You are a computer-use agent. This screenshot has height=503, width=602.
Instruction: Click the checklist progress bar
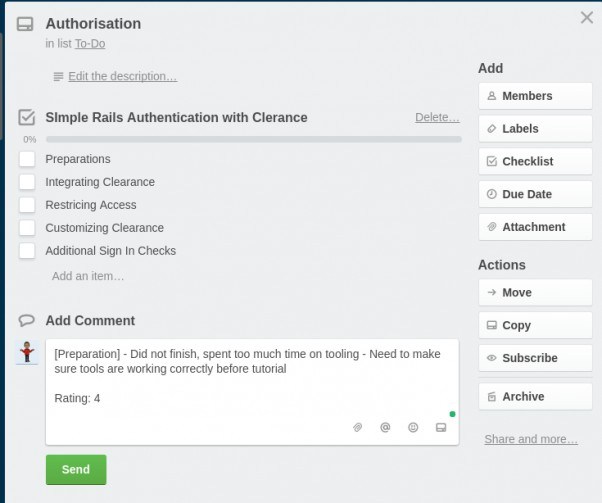[x=254, y=139]
